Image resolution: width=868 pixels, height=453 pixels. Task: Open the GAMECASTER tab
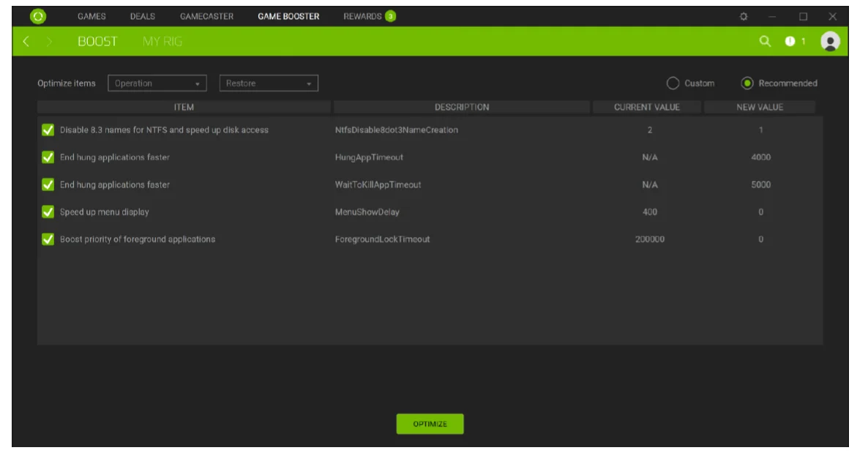[x=207, y=15]
